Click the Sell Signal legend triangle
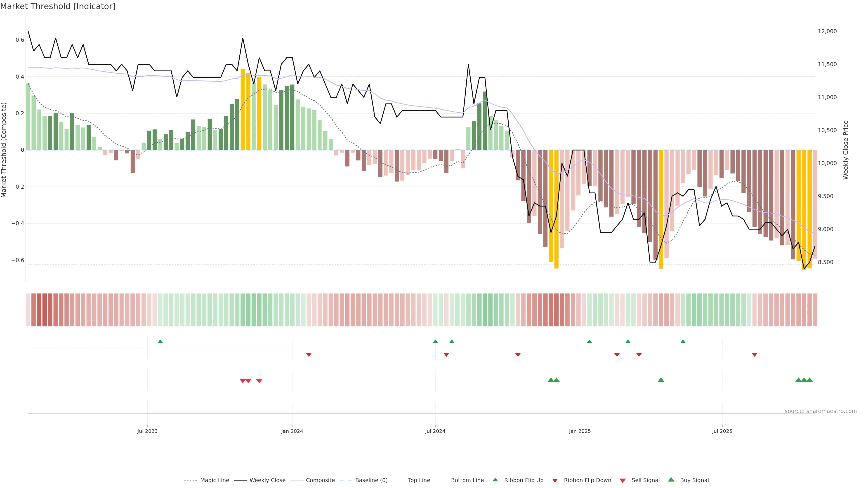Screen dimensions: 868x488 click(x=623, y=481)
